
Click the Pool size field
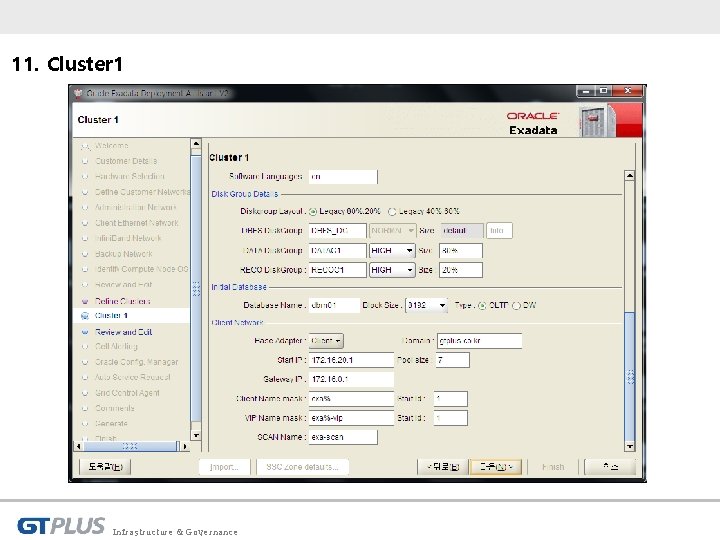click(x=452, y=360)
